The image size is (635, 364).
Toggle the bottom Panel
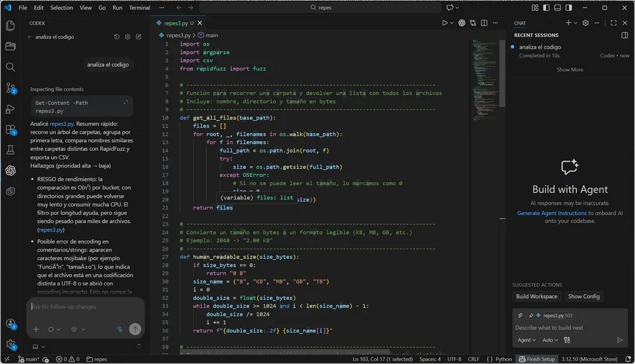pyautogui.click(x=558, y=8)
